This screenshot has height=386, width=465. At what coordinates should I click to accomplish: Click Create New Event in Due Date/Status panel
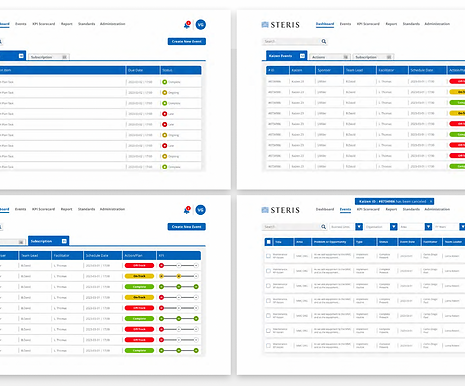tap(187, 41)
